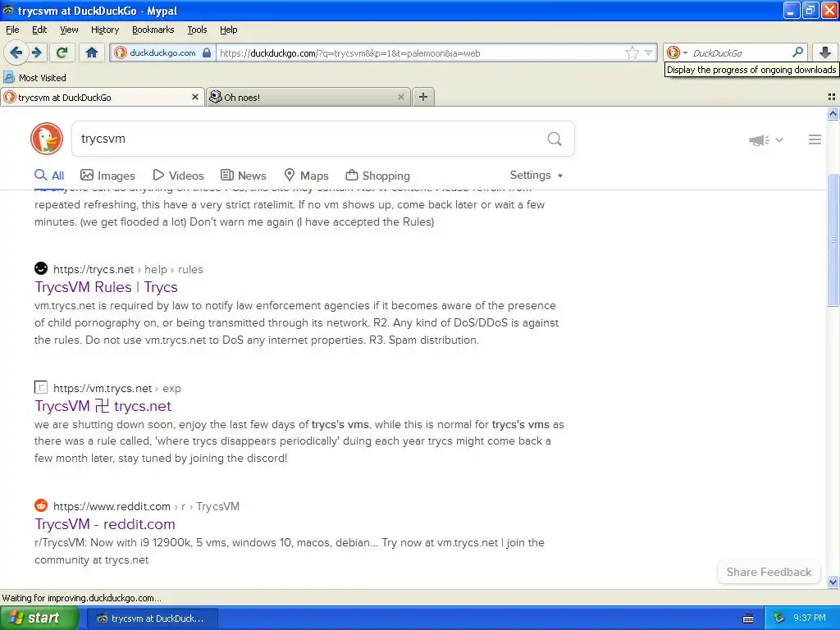This screenshot has height=630, width=840.
Task: Click the vm.trycs.net result favicon
Action: coord(41,387)
